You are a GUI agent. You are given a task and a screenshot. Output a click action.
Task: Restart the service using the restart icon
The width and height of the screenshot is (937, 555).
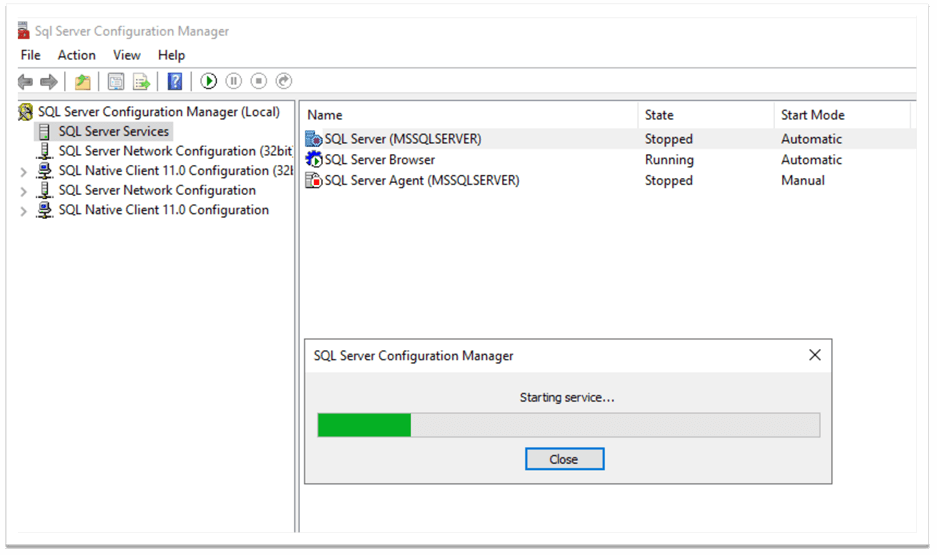point(284,81)
